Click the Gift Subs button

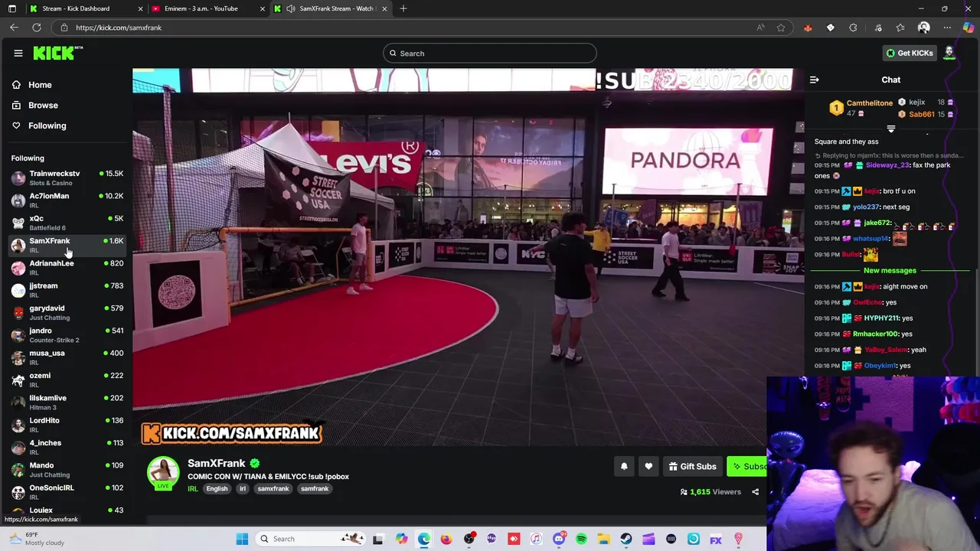point(692,466)
